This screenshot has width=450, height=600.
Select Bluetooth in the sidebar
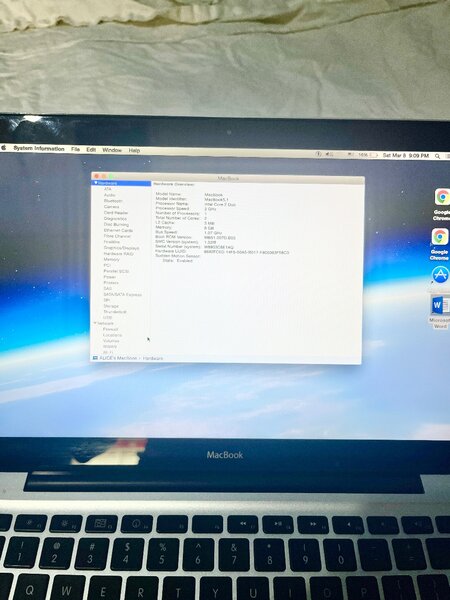113,201
